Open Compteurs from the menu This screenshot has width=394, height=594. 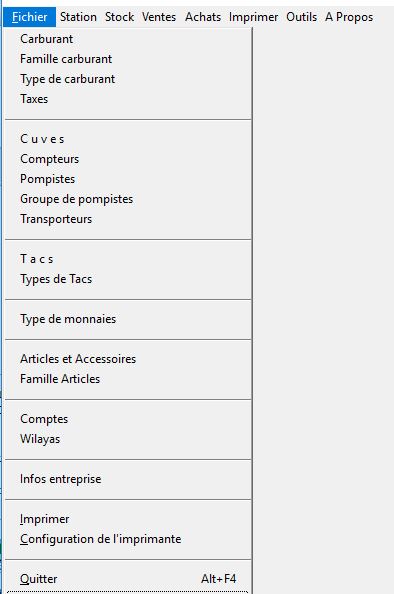(x=128, y=159)
